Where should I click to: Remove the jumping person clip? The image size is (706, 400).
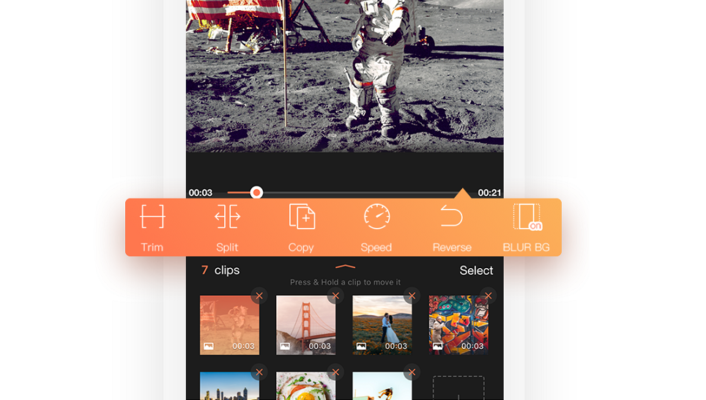pyautogui.click(x=412, y=373)
